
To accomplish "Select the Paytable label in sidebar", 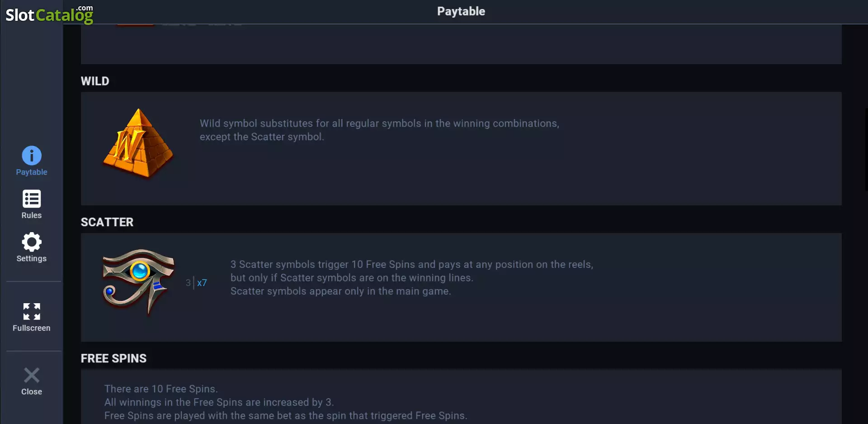I will point(32,172).
